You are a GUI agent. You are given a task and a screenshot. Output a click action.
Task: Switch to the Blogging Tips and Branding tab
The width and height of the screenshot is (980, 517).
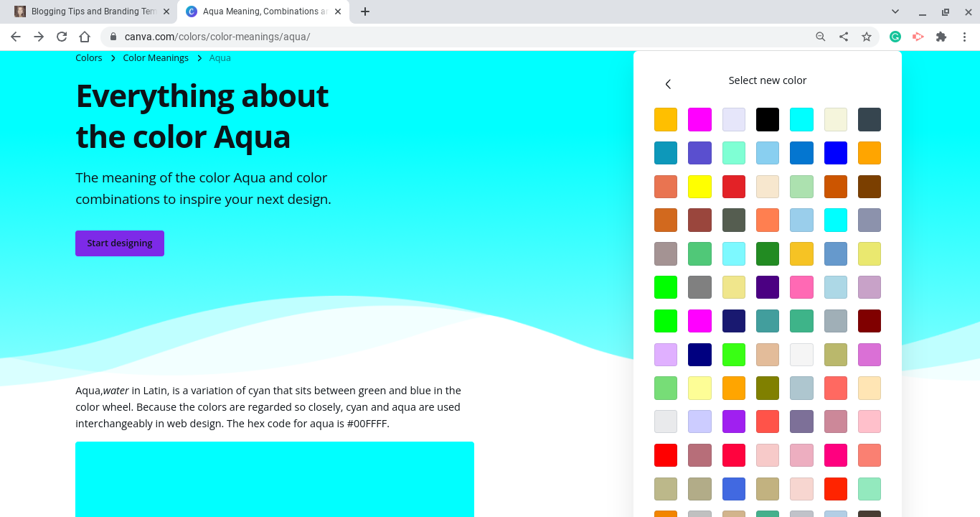point(91,11)
